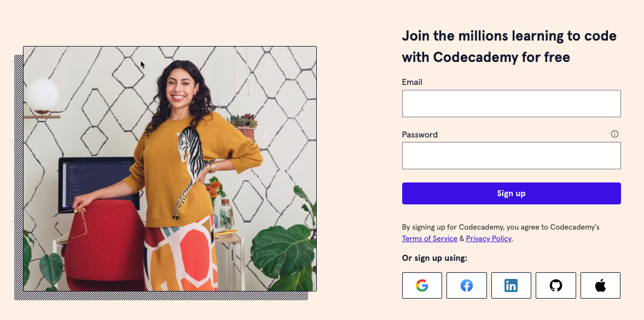
Task: Choose the Apple sign-up icon
Action: pos(600,285)
